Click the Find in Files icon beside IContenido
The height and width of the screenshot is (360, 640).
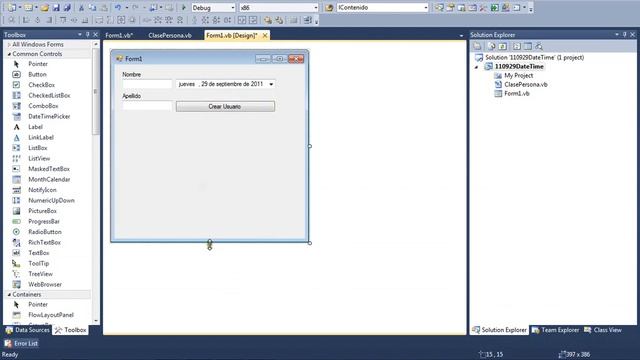pyautogui.click(x=329, y=8)
